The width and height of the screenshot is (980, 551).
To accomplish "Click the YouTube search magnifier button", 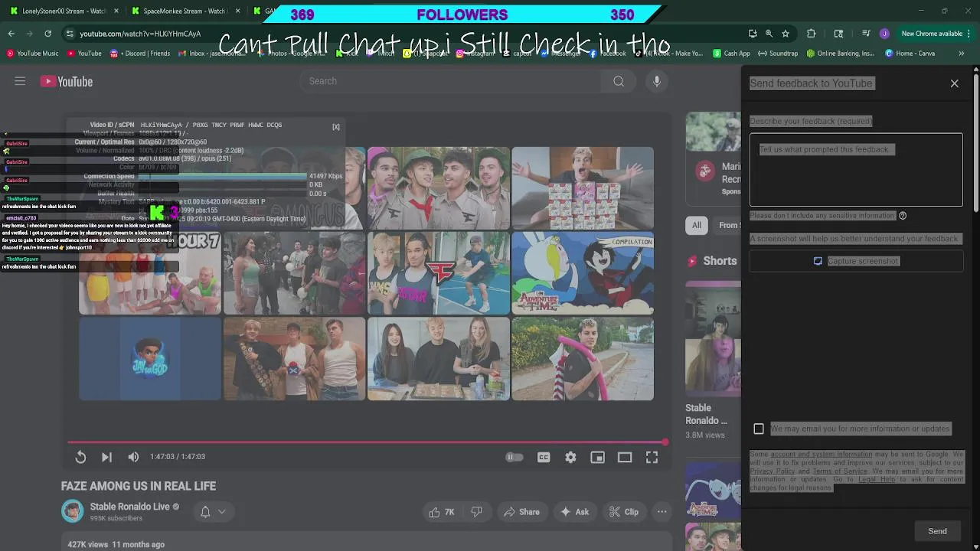I will click(x=619, y=81).
